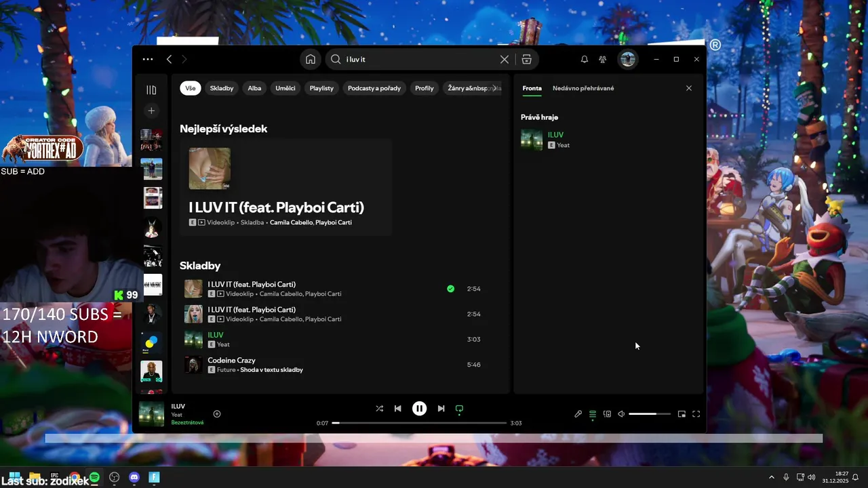This screenshot has height=488, width=868.
Task: Expand Your Library sidebar icon
Action: click(151, 90)
